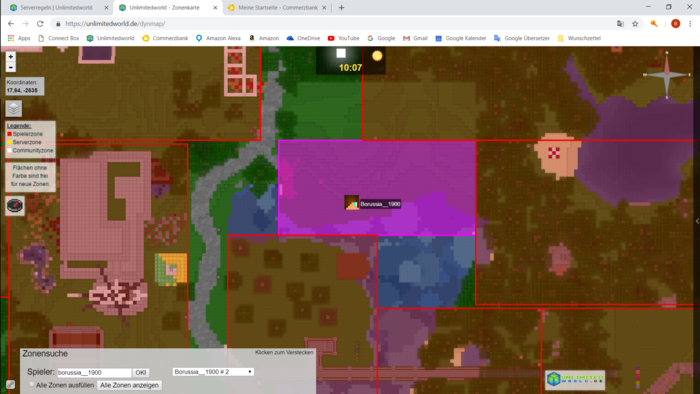Reload the current page

(40, 24)
